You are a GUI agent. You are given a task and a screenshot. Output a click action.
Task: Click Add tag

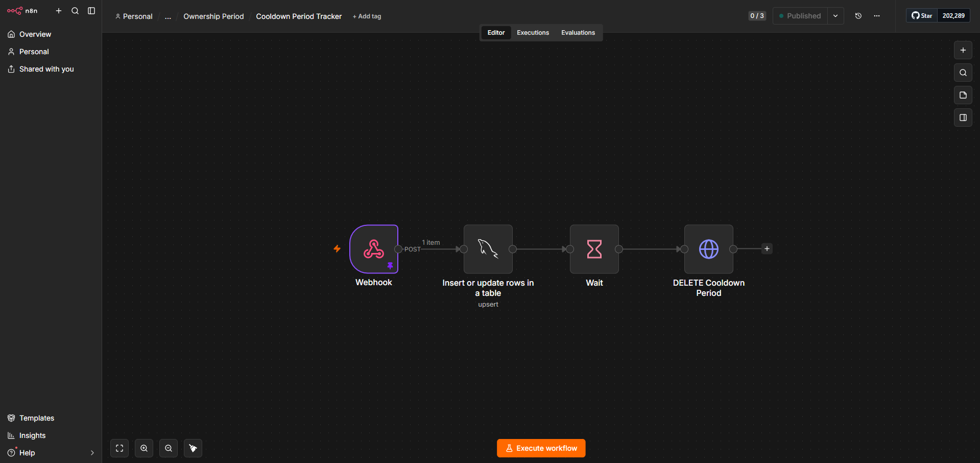[x=367, y=16]
